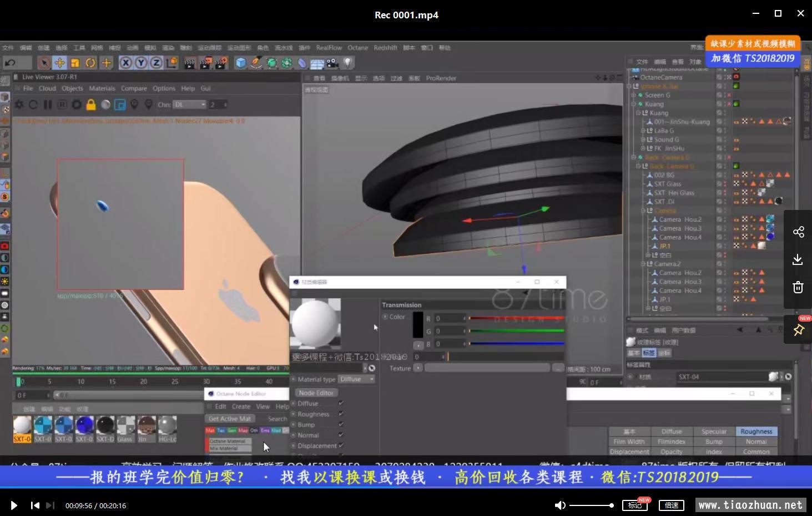Click the blue Bend deformer icon
Viewport: 812px width, 516px height.
click(x=302, y=63)
